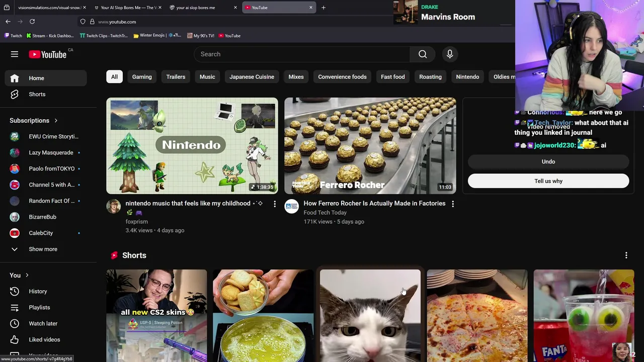The width and height of the screenshot is (644, 362).
Task: Open the Random Fact Of subscription
Action: coord(46,201)
